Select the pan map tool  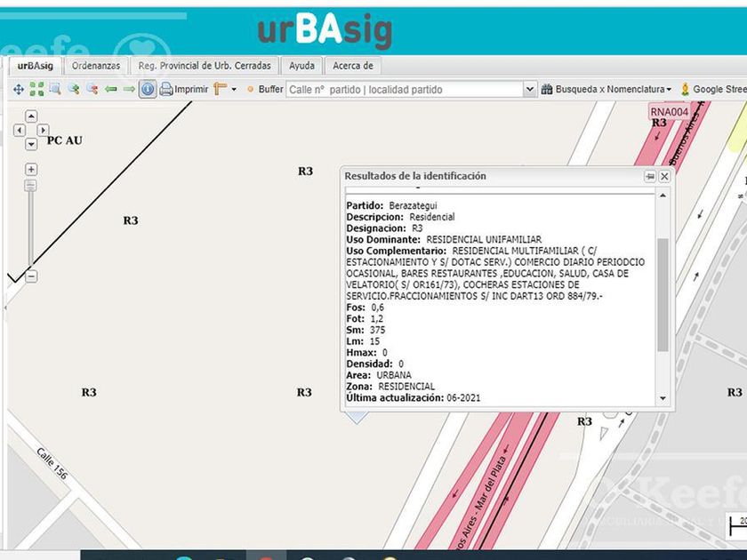pyautogui.click(x=19, y=89)
